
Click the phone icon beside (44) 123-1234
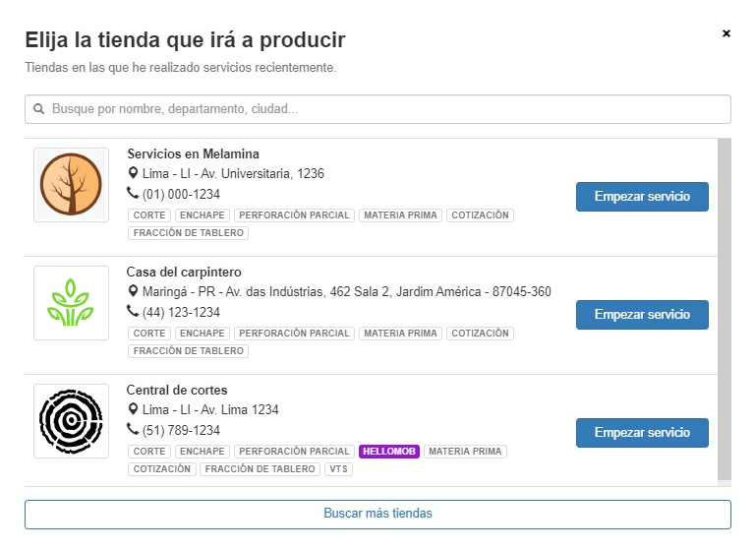[x=133, y=312]
